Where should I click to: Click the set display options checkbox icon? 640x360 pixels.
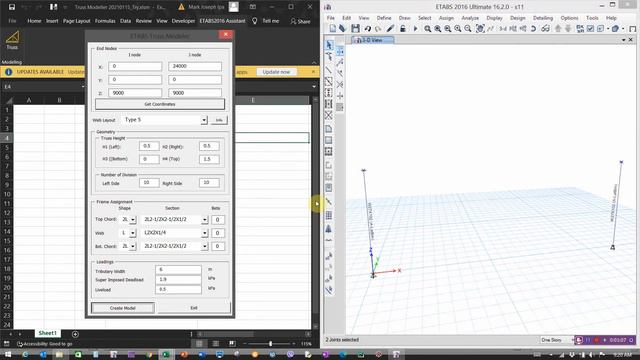tap(590, 29)
